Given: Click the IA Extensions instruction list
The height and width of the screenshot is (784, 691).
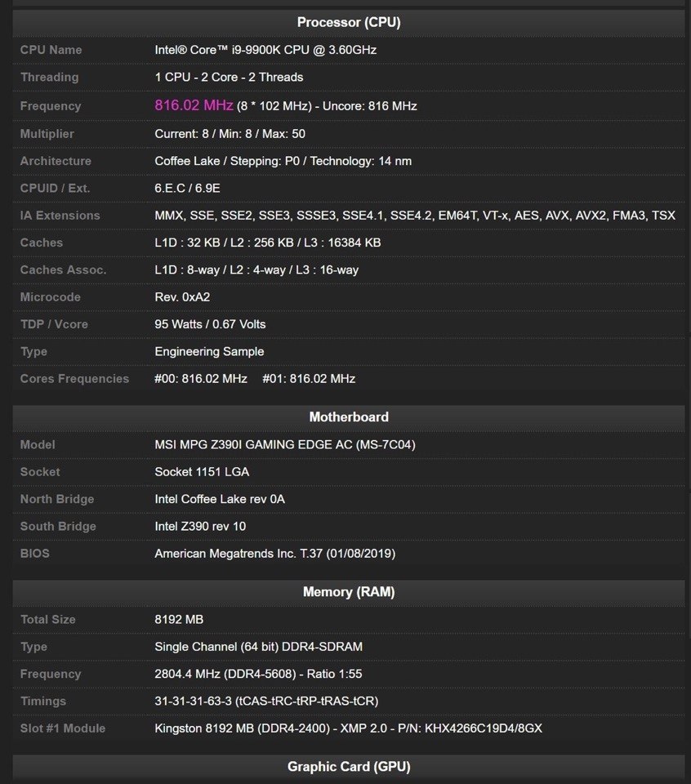Looking at the screenshot, I should [414, 216].
